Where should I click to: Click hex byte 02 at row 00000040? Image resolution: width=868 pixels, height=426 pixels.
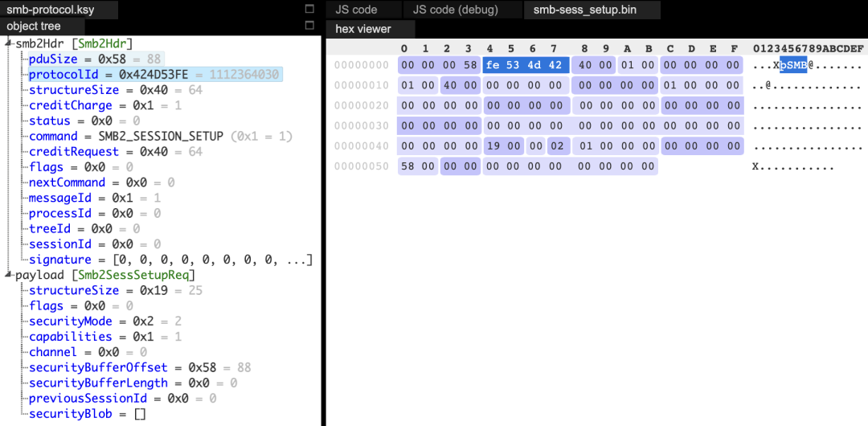click(x=555, y=146)
